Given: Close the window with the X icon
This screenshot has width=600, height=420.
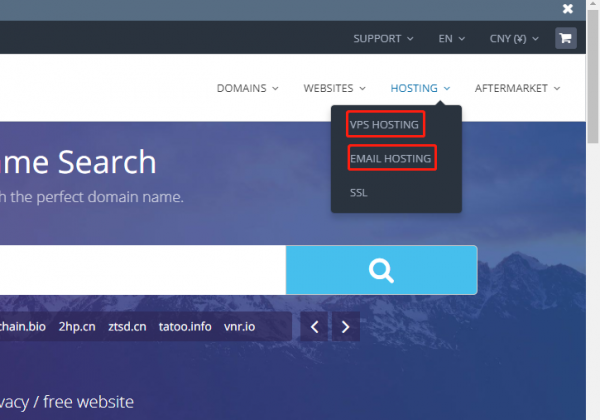Looking at the screenshot, I should point(568,9).
